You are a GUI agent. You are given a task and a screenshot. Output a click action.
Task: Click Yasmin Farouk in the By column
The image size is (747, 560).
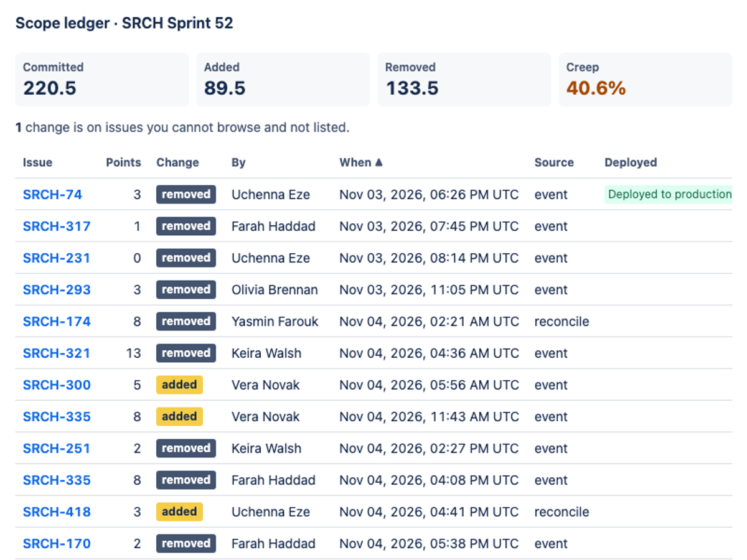tap(275, 322)
